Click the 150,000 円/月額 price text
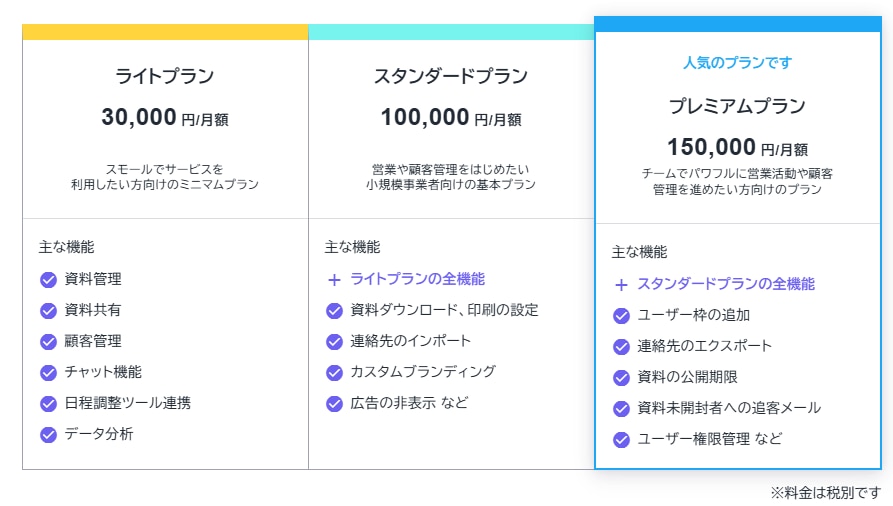 coord(737,148)
